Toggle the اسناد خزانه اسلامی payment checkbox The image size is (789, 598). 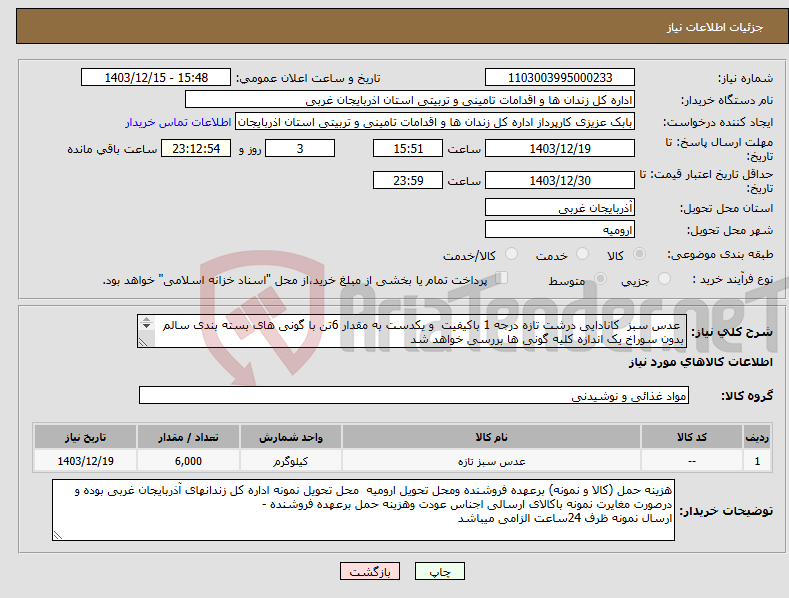502,277
